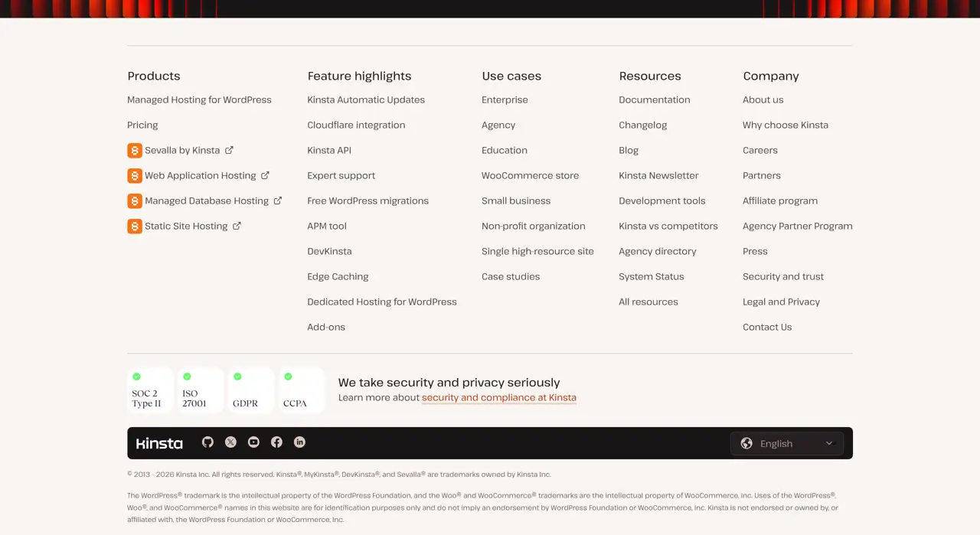Open the WooCommerce store use case
The height and width of the screenshot is (535, 980).
[x=530, y=176]
